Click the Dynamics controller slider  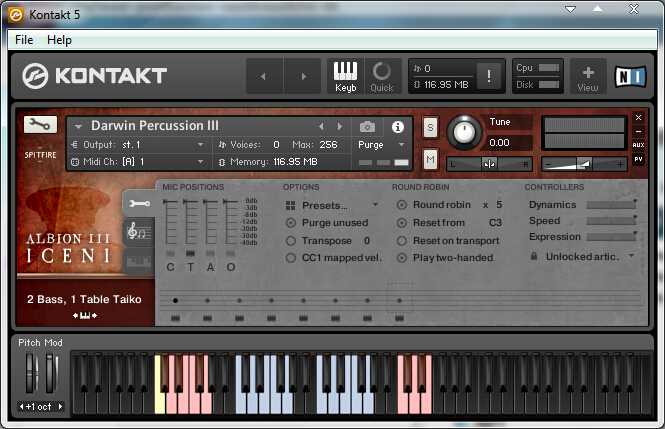611,205
